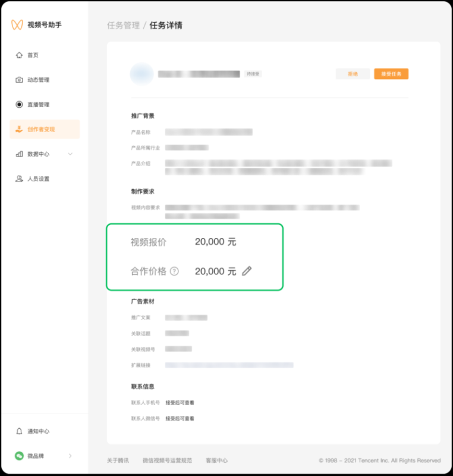
Task: Click the help question mark beside 合作价格
Action: (x=174, y=271)
